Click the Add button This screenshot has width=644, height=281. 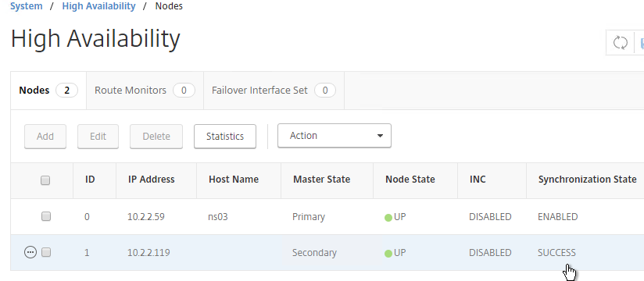click(x=45, y=136)
